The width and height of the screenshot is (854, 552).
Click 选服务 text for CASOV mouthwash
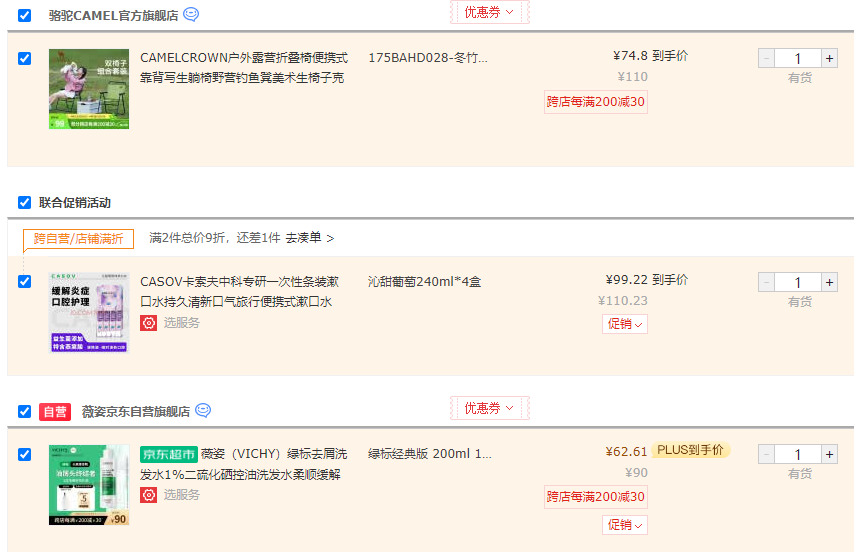tap(182, 323)
